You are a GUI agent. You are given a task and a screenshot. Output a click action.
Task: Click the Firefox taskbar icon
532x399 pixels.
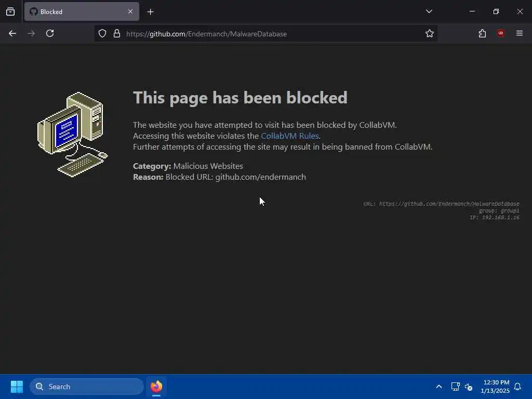[156, 387]
